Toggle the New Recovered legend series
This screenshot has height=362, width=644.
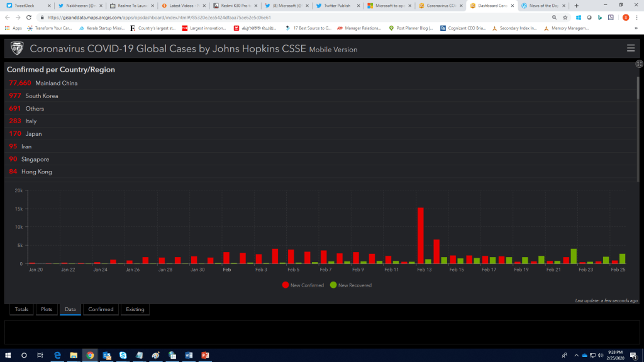pos(351,285)
